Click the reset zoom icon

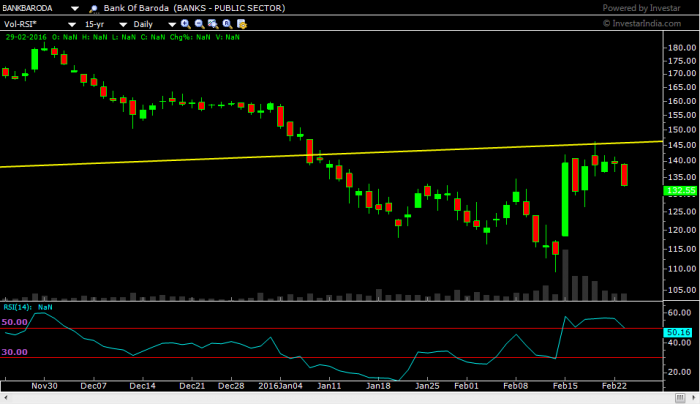(227, 24)
